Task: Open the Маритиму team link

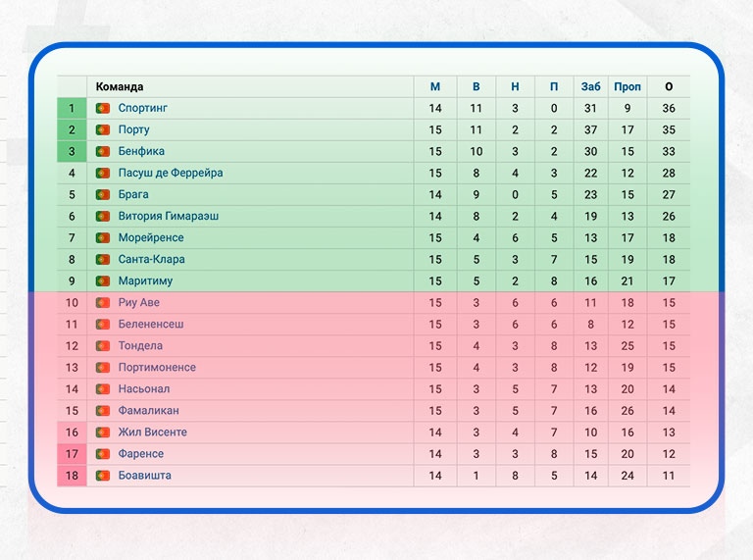Action: coord(145,281)
